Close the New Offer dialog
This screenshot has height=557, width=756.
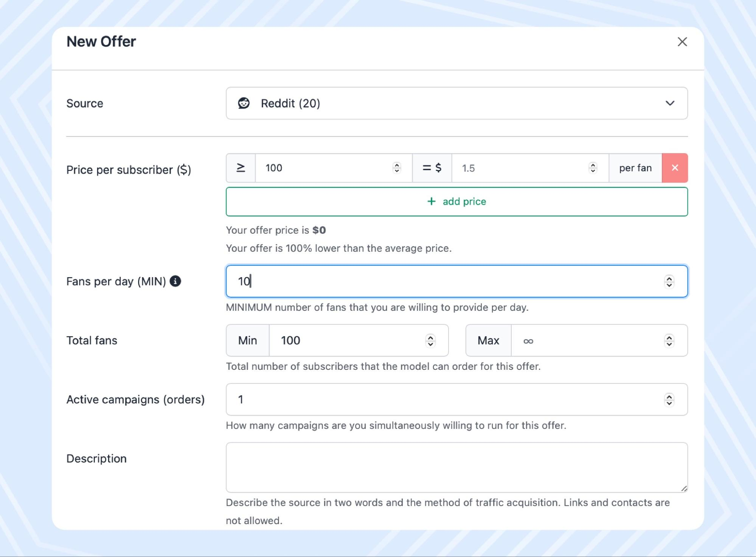point(682,42)
